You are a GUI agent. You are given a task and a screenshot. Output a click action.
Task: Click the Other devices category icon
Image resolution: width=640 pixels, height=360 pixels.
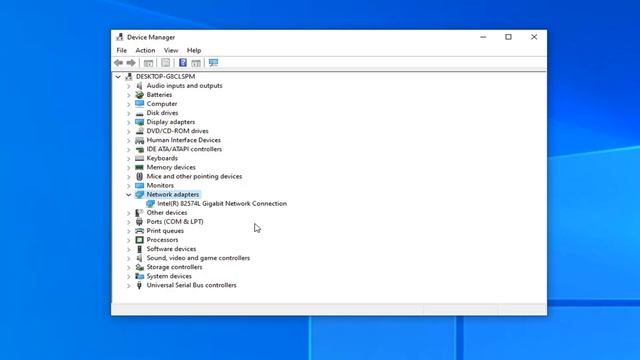click(139, 213)
